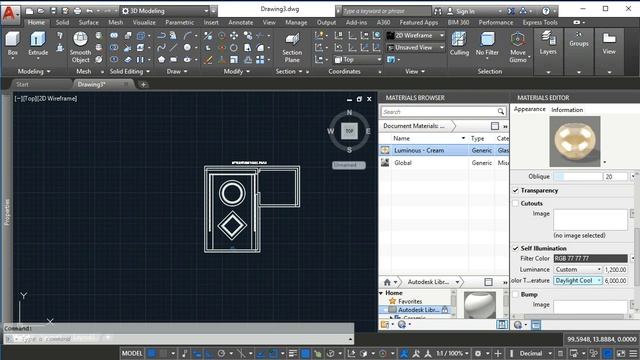Image resolution: width=640 pixels, height=360 pixels.
Task: Select the Move Gizmo tool
Action: point(518,48)
